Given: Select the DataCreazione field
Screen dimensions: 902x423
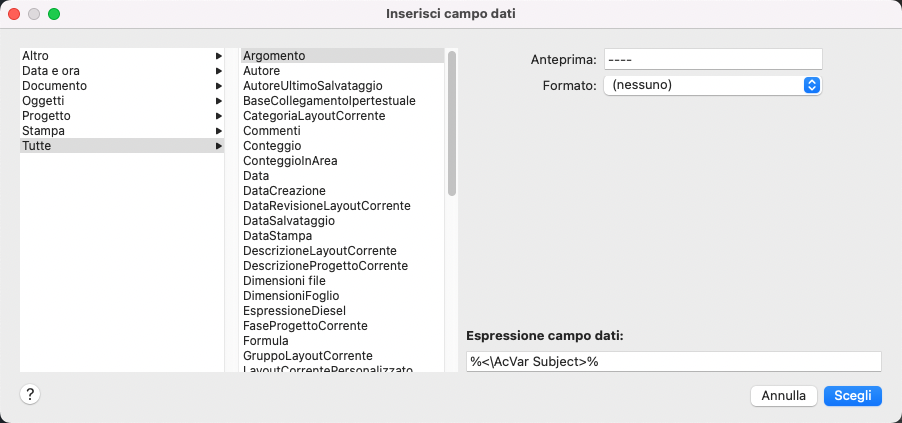Looking at the screenshot, I should [284, 190].
